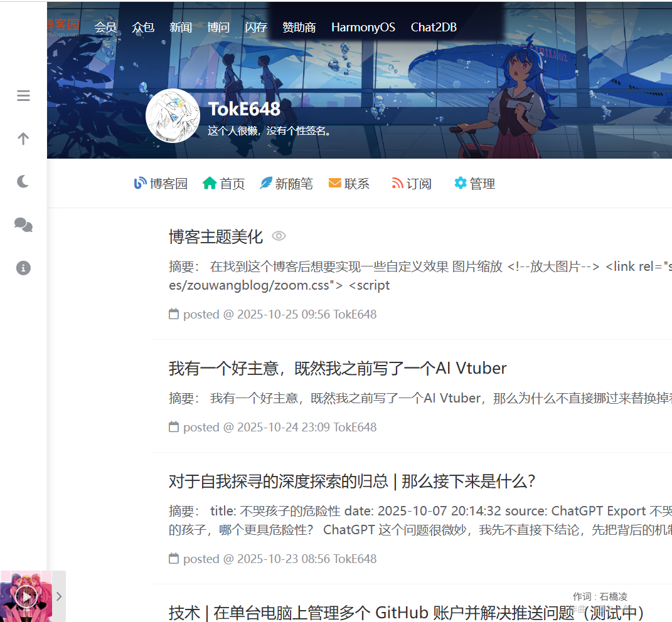Click calendar icon by 2025-10-23 08:56 post date

(x=174, y=559)
